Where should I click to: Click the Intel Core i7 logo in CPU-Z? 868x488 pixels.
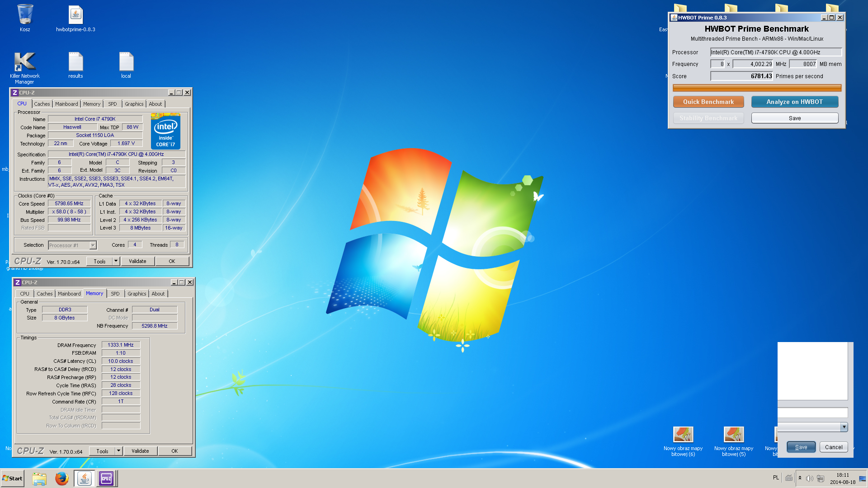click(x=165, y=131)
